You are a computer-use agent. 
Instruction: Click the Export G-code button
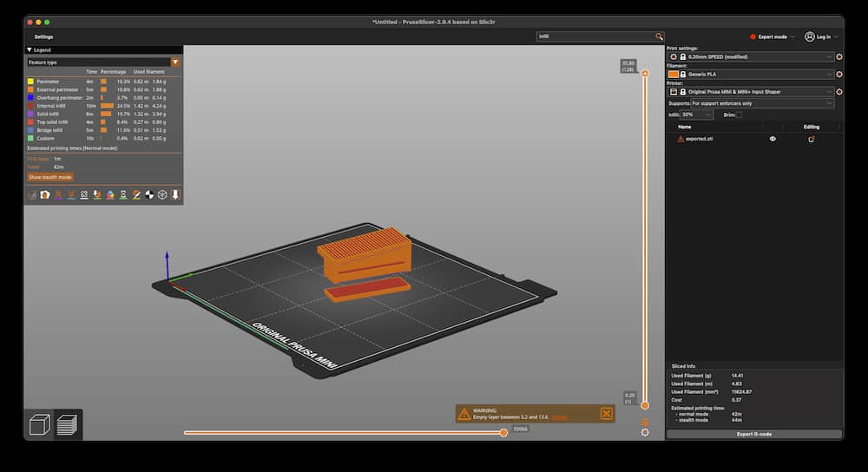point(753,434)
